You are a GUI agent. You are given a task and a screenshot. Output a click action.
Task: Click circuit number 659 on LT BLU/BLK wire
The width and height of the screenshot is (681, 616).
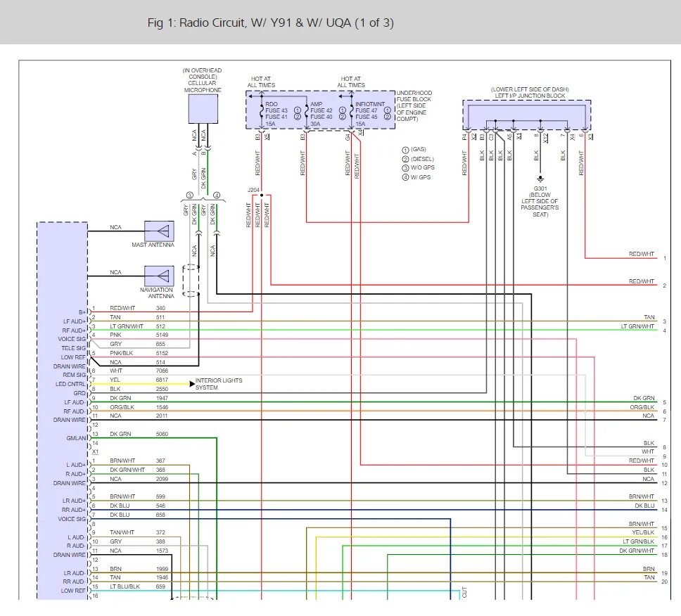(x=160, y=586)
